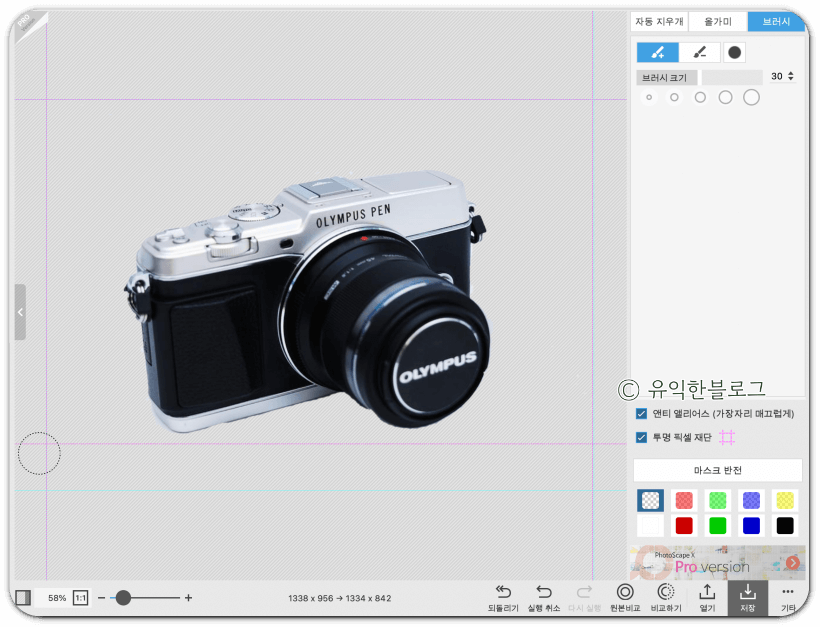This screenshot has height=627, width=820.
Task: Click the 실행 취소 undo icon
Action: click(x=544, y=592)
